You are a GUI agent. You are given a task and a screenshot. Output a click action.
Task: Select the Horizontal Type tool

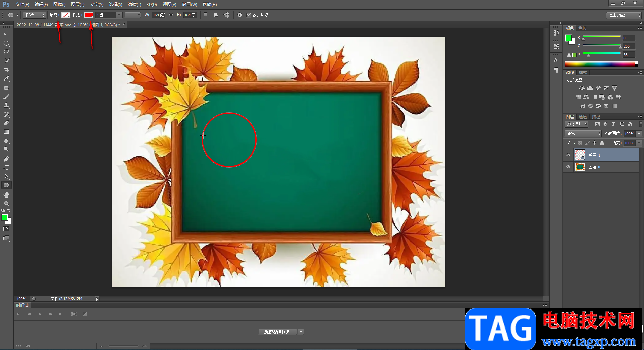(x=6, y=168)
